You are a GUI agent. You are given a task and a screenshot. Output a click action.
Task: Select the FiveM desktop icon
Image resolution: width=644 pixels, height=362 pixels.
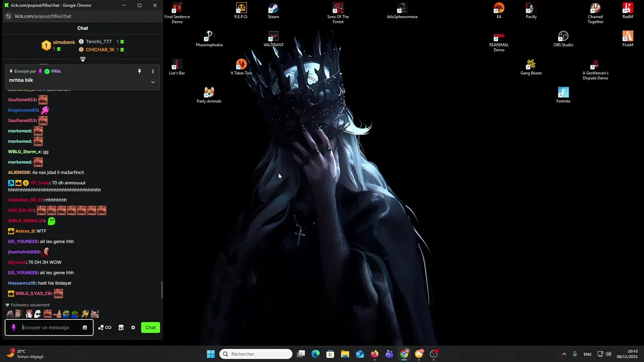(627, 39)
